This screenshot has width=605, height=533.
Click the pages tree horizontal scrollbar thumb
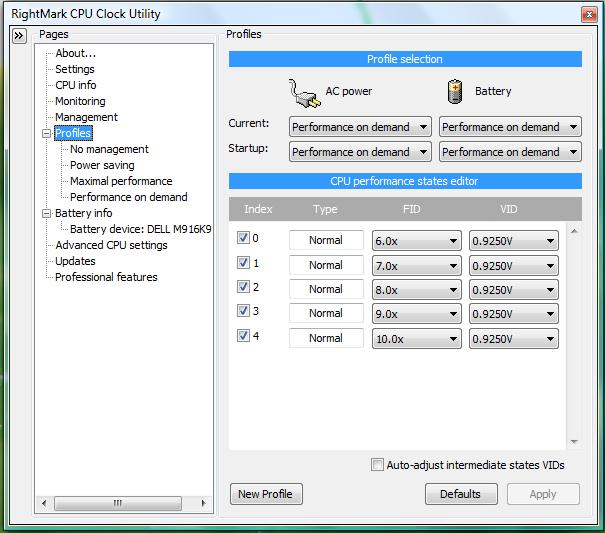[118, 503]
